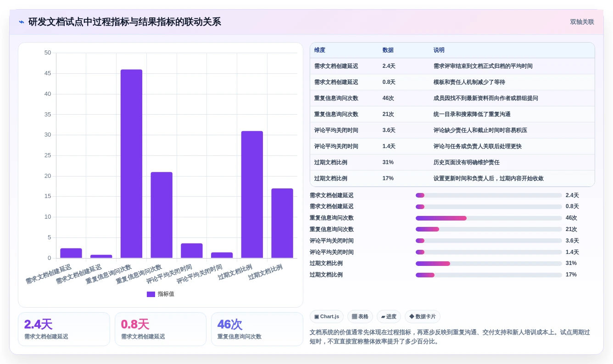Click the 2.4天 cell in the table
This screenshot has width=613, height=364.
tap(389, 66)
